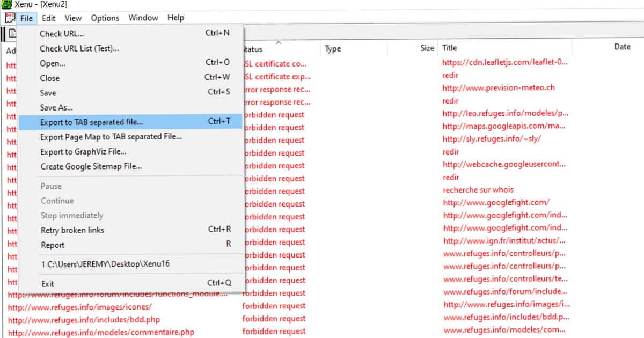Click Save As... menu entry
Viewport: 644px width, 338px height.
click(131, 107)
